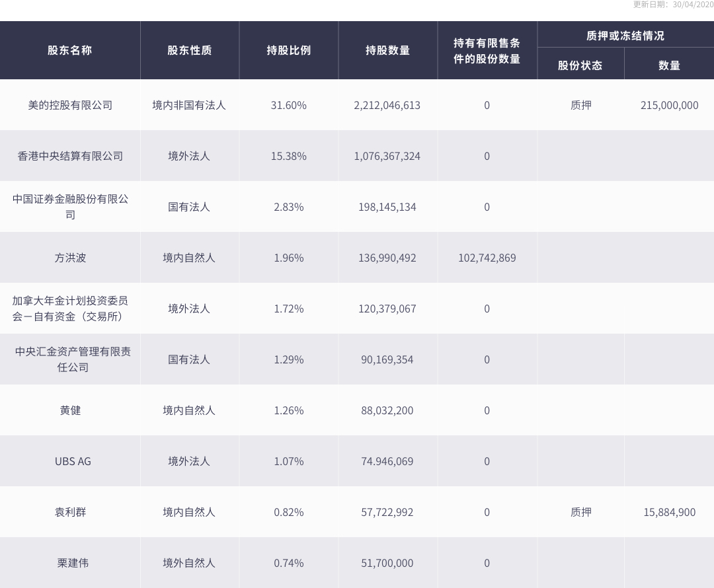Click pledged quantity 215,000,000

click(x=669, y=106)
